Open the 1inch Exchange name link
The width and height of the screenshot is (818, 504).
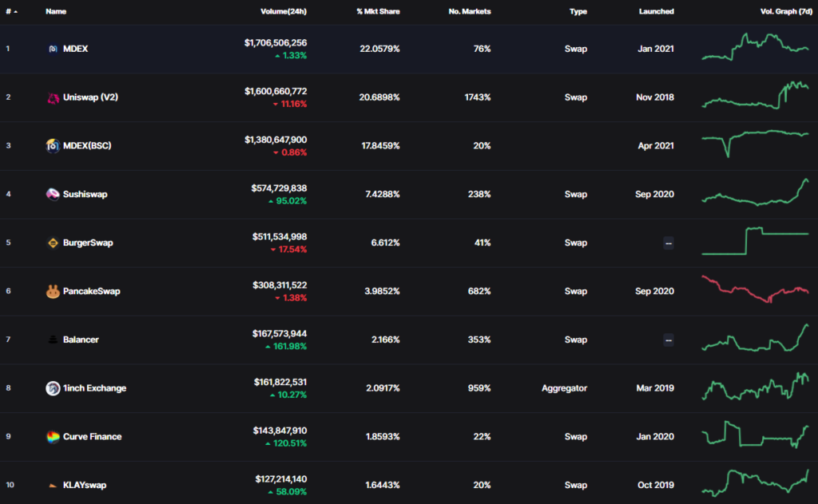pos(94,388)
